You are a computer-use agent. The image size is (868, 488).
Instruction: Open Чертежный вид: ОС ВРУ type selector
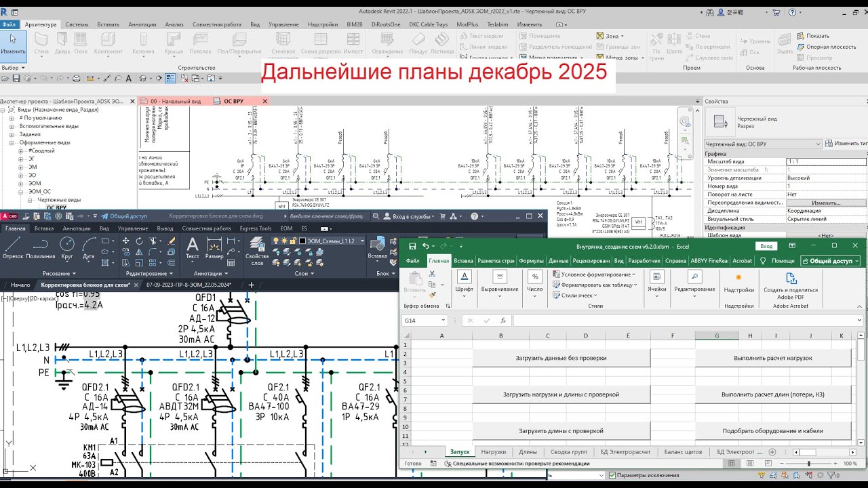click(x=764, y=144)
